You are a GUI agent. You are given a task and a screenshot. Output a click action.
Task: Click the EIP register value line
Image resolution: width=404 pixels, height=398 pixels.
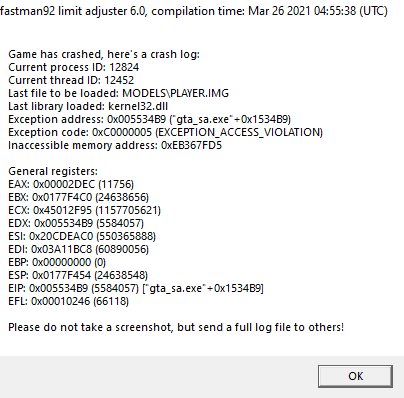pyautogui.click(x=136, y=288)
